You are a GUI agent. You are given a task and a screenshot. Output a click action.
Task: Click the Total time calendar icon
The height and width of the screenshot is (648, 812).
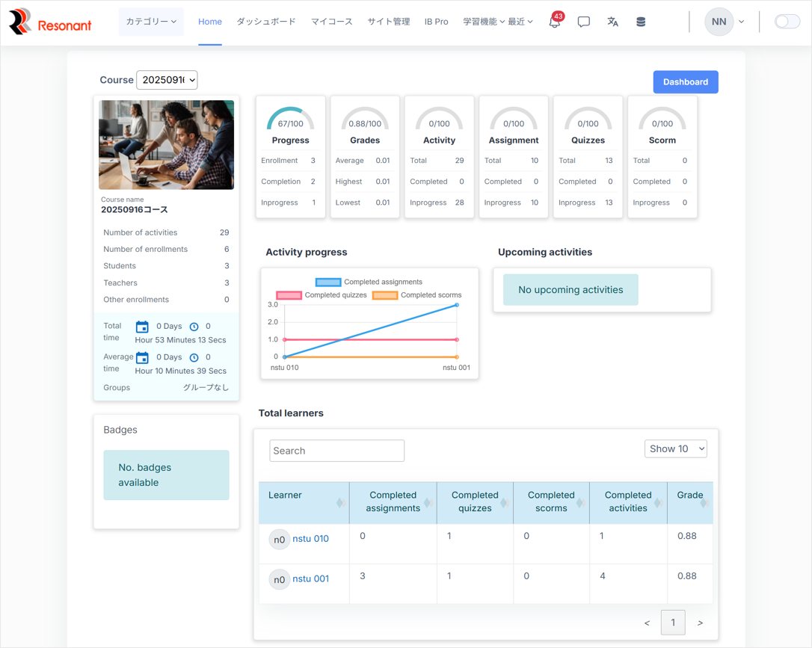click(142, 327)
